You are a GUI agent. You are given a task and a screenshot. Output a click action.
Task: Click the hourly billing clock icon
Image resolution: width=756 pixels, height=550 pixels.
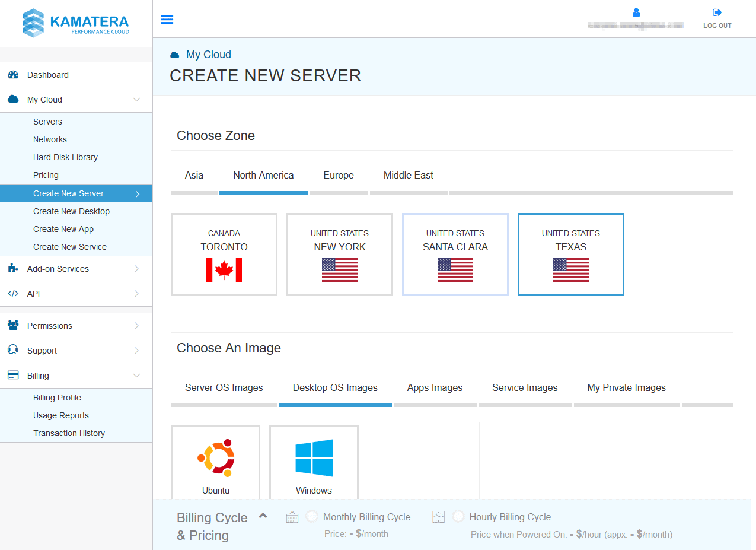439,517
